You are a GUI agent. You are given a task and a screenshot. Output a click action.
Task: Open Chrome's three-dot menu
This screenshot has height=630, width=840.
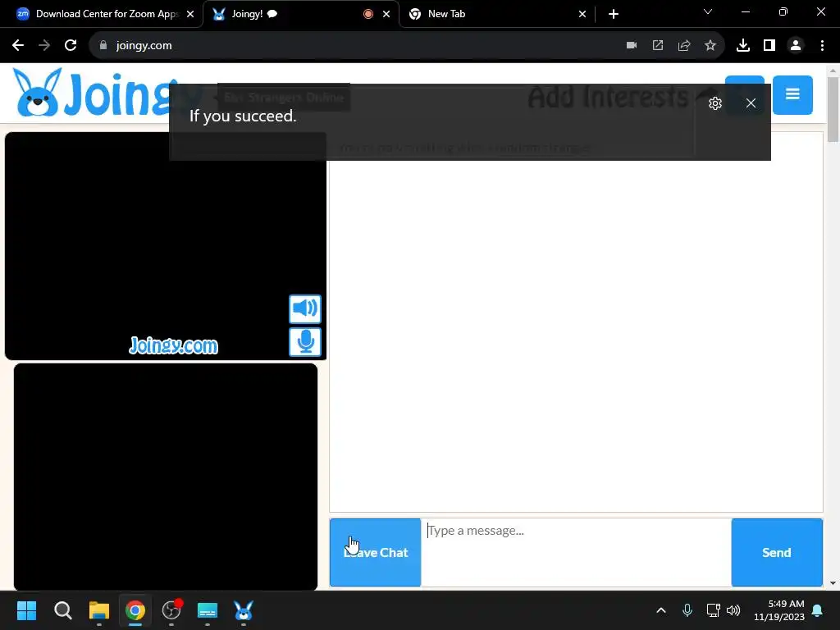[822, 46]
